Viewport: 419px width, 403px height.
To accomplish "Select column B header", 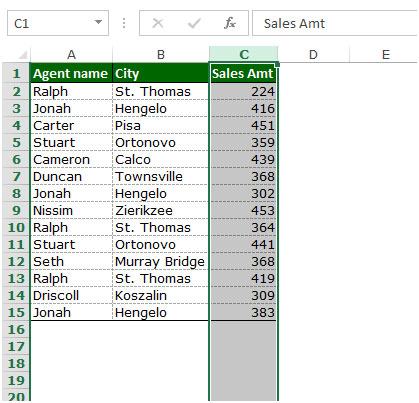I will tap(161, 54).
